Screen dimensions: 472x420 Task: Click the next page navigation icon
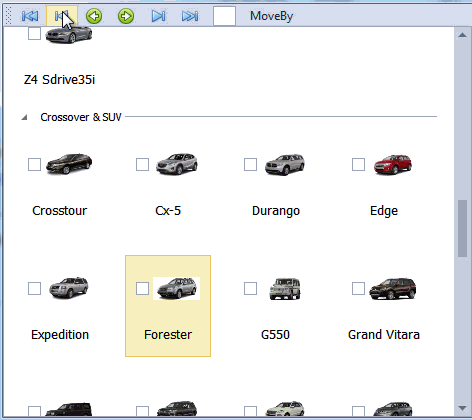[158, 16]
